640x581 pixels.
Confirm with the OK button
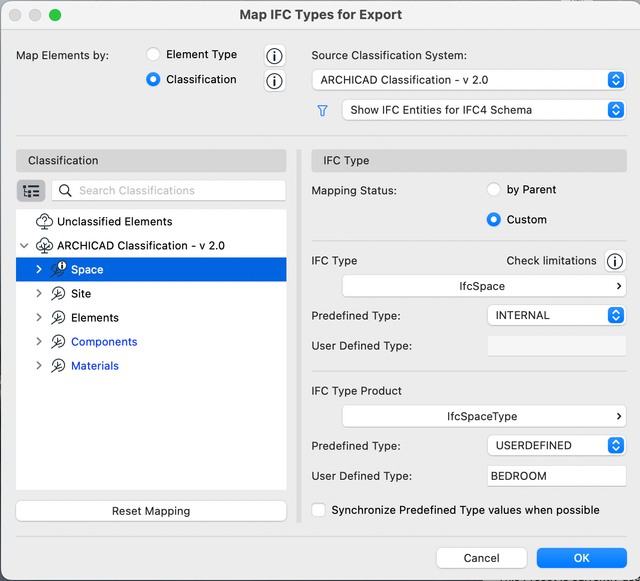point(582,558)
